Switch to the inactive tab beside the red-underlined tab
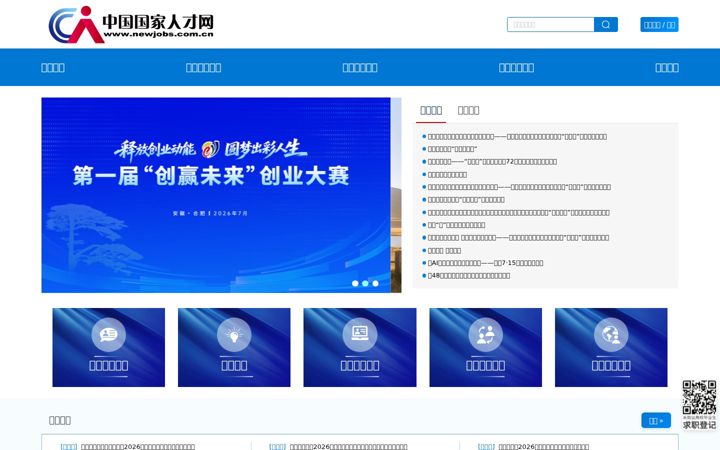The width and height of the screenshot is (720, 450). [468, 110]
